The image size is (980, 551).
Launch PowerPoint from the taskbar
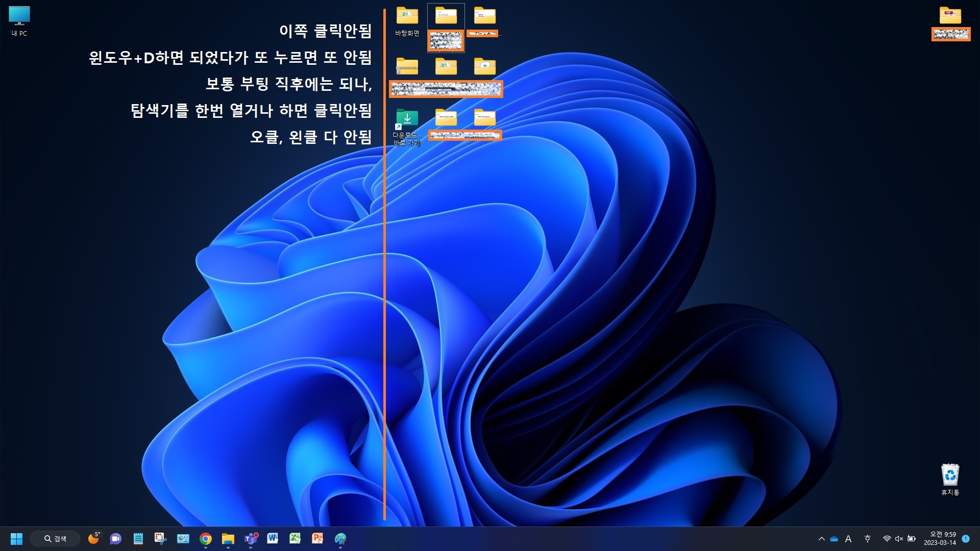coord(318,539)
